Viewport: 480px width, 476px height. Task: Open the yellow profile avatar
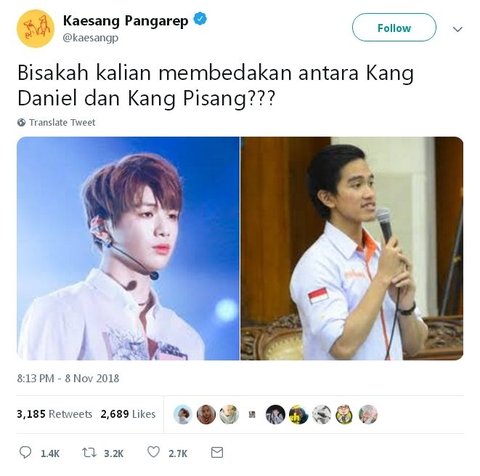pos(35,29)
